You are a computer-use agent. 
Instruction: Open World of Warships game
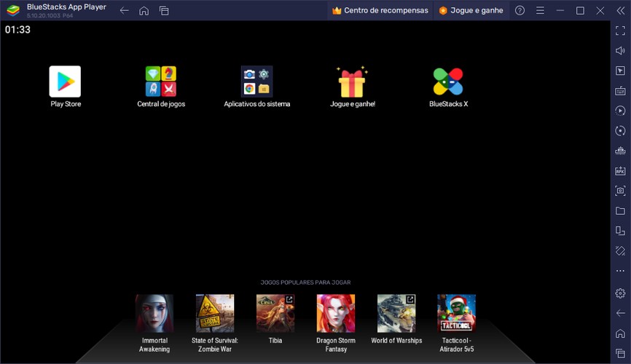click(x=396, y=313)
